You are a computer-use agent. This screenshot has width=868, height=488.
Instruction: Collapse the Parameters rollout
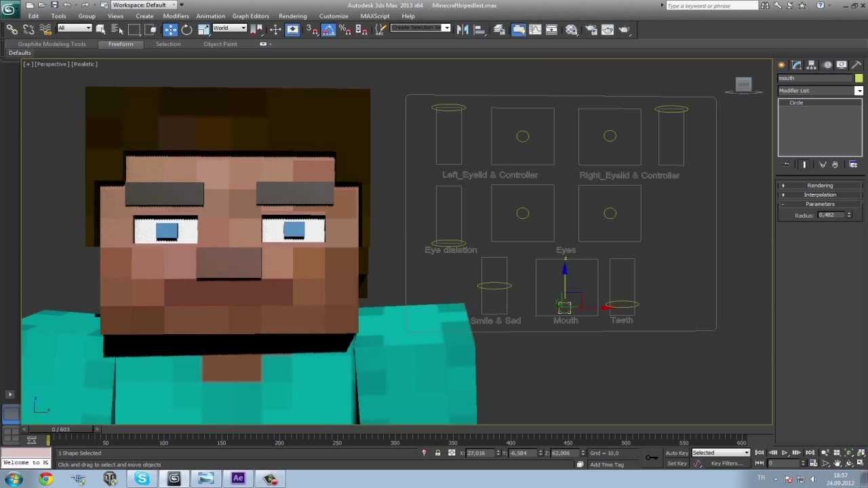coord(820,204)
